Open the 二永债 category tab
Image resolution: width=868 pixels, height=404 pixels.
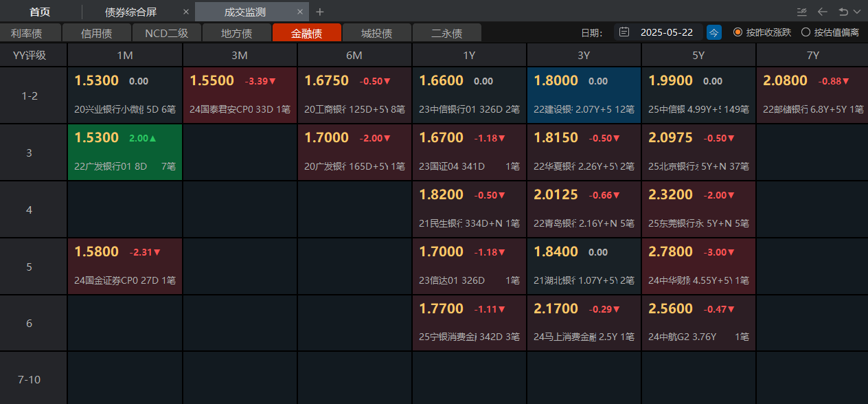[x=446, y=33]
